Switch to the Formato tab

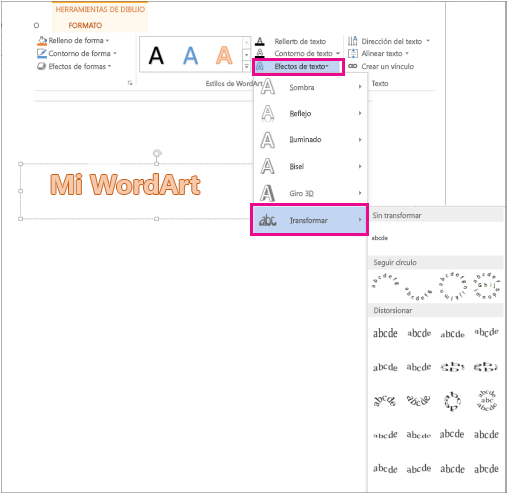(x=85, y=25)
